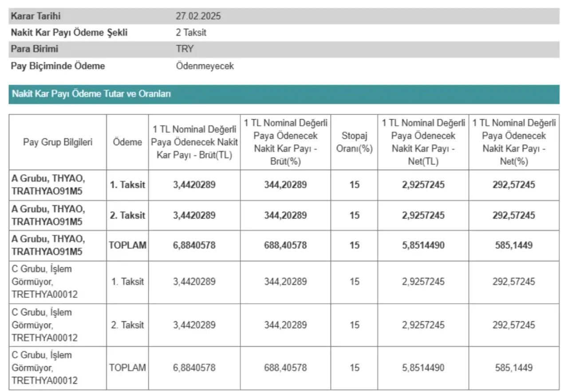Select the C Grubu 1. Taksit payment cell

pos(128,282)
